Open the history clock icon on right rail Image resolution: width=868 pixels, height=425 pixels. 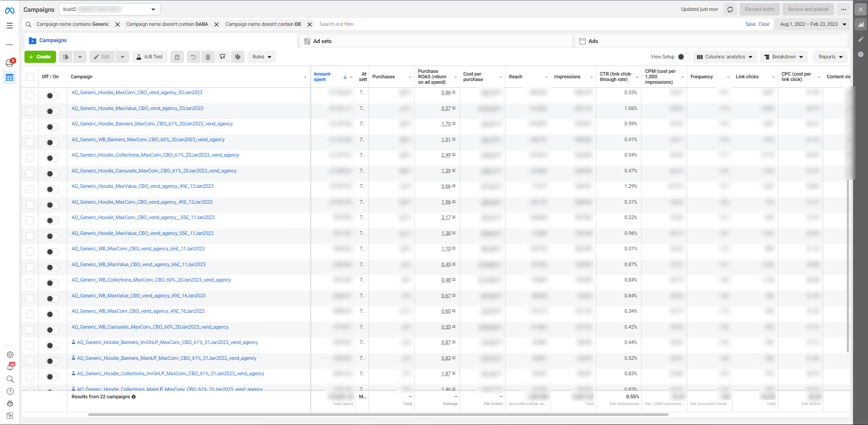click(x=861, y=54)
